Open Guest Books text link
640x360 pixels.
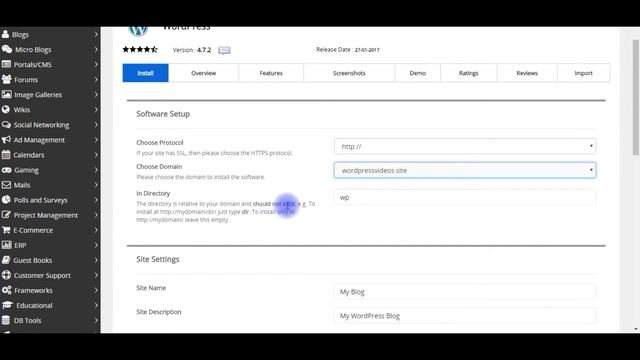tap(33, 260)
